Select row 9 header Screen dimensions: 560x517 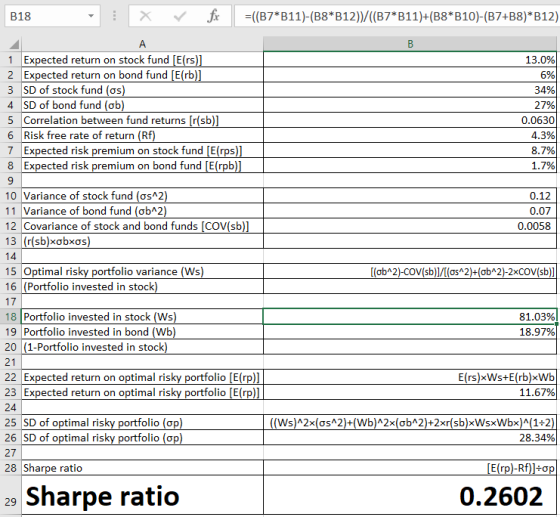point(11,181)
